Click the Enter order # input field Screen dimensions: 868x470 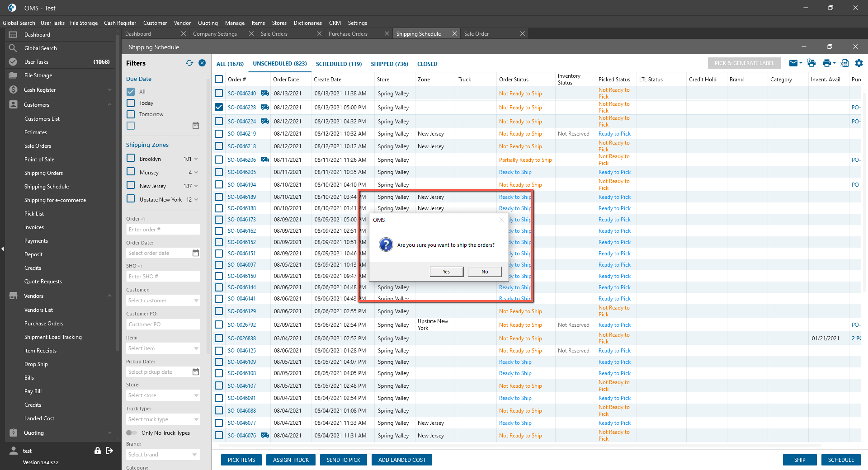(x=163, y=230)
